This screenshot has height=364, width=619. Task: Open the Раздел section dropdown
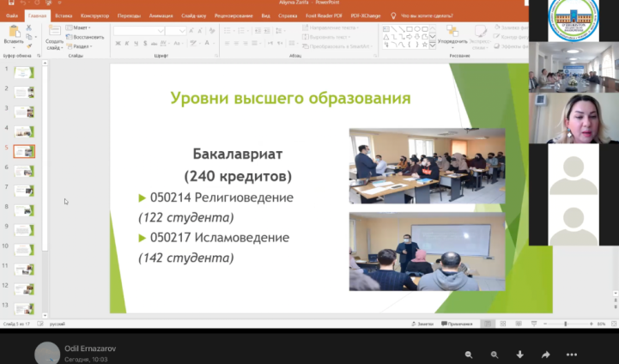point(79,46)
